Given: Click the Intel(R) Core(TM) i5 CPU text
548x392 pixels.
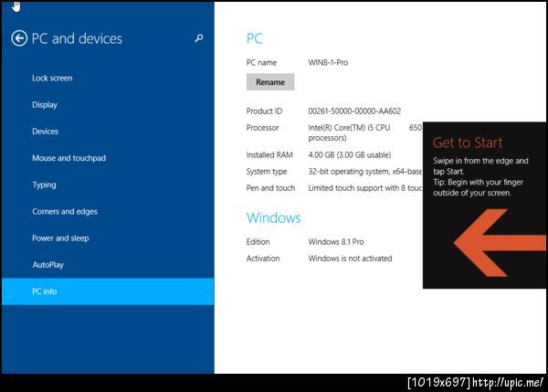Looking at the screenshot, I should point(349,128).
